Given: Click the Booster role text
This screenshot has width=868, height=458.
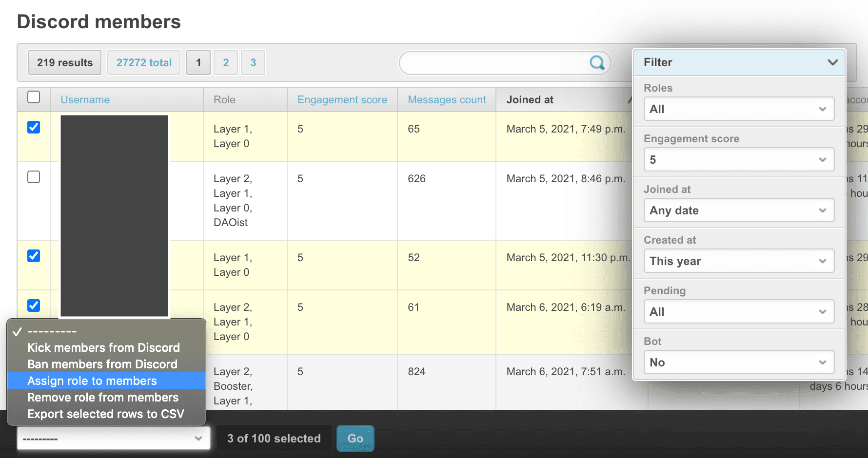Looking at the screenshot, I should pos(232,386).
